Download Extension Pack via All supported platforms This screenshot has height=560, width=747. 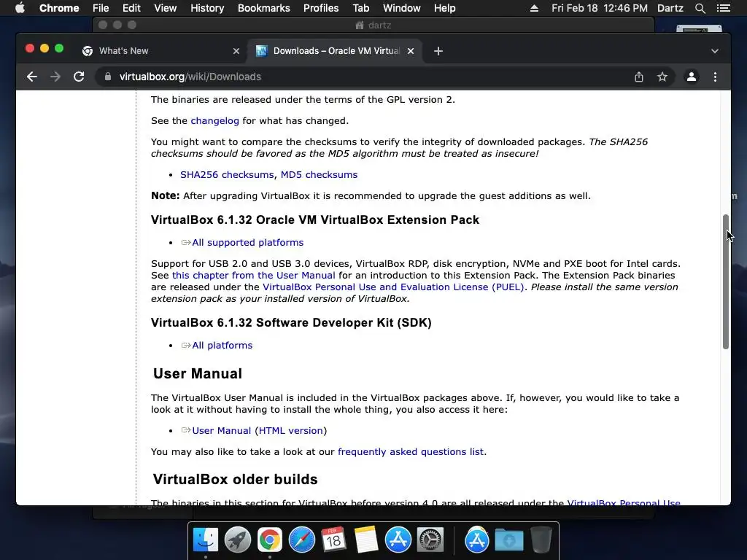coord(248,242)
